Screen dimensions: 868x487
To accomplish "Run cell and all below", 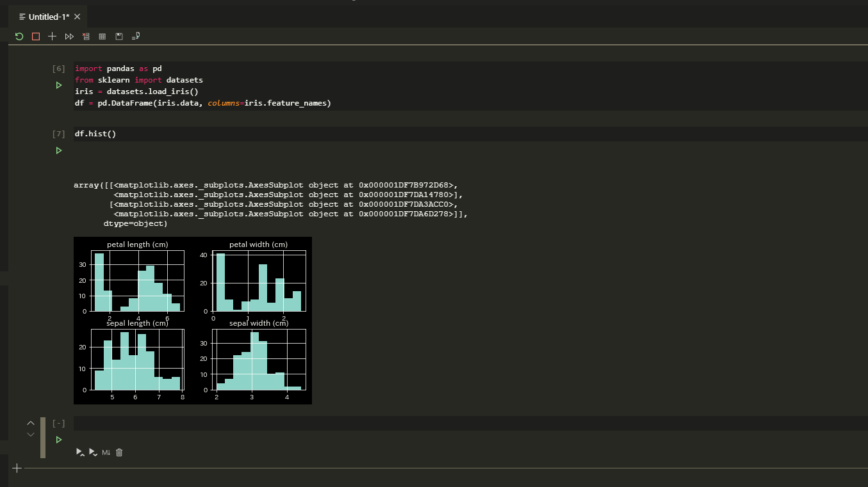I will click(x=94, y=452).
